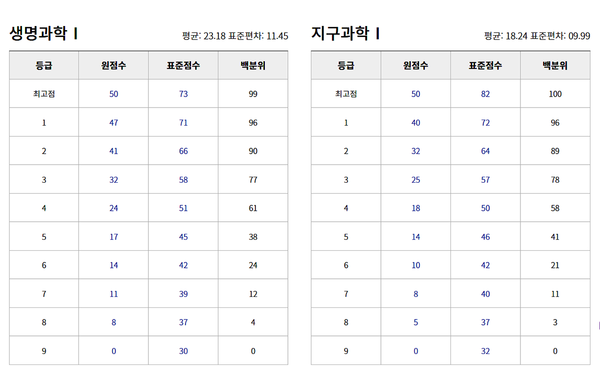Click 생명과학 I grade 2 percentile 90

[253, 151]
